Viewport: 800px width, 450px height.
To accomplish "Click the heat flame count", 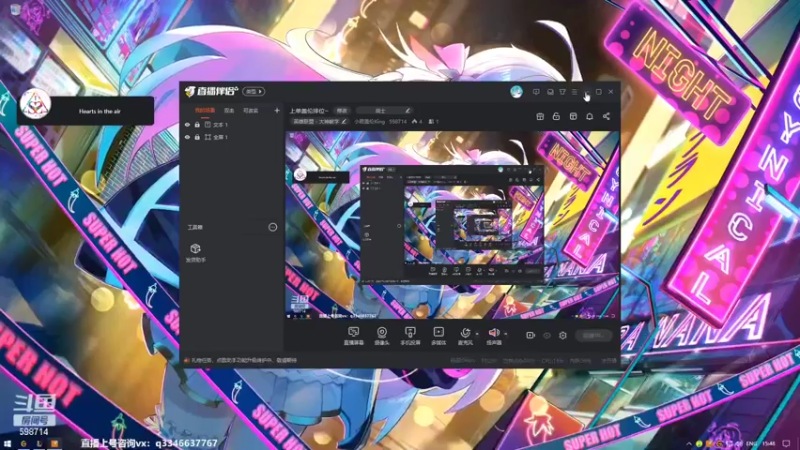I will point(417,121).
